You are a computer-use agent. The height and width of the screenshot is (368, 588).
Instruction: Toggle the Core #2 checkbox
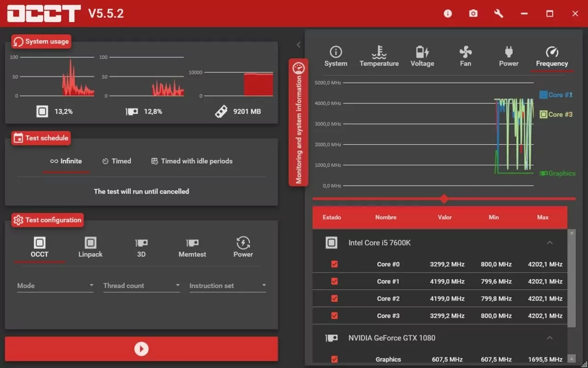pyautogui.click(x=334, y=299)
